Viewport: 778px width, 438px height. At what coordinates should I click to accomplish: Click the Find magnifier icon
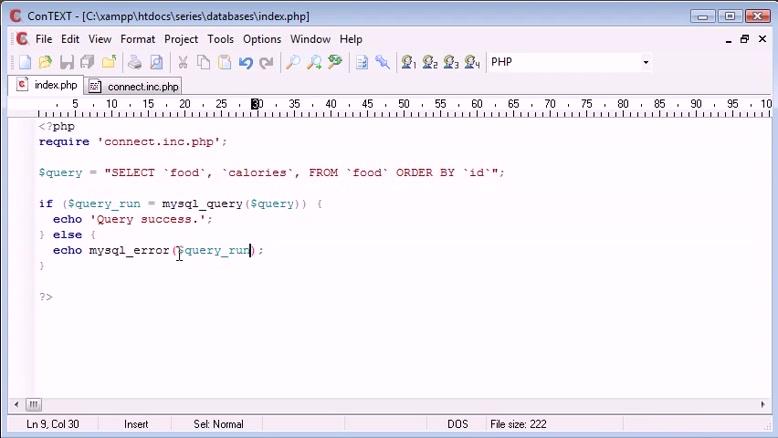[293, 63]
